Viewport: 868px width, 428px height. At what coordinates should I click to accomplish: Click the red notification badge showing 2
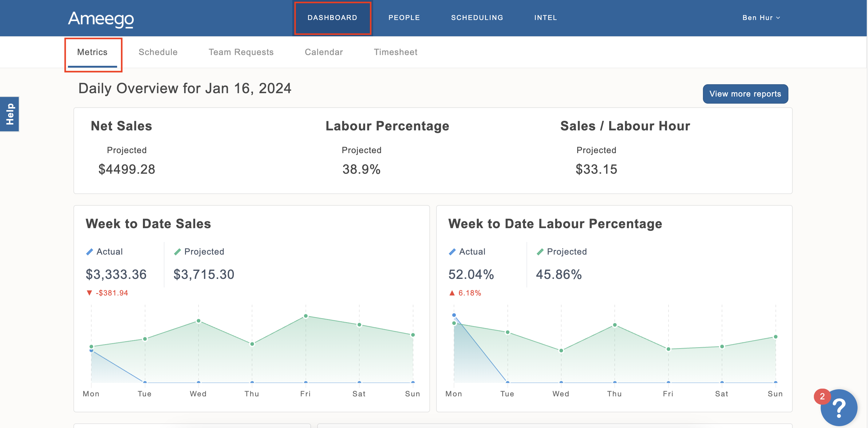(822, 396)
